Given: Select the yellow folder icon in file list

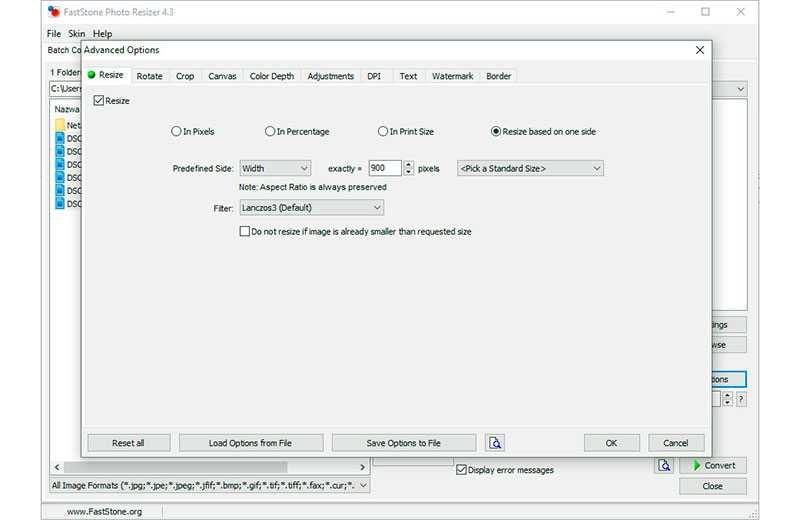Looking at the screenshot, I should click(60, 125).
